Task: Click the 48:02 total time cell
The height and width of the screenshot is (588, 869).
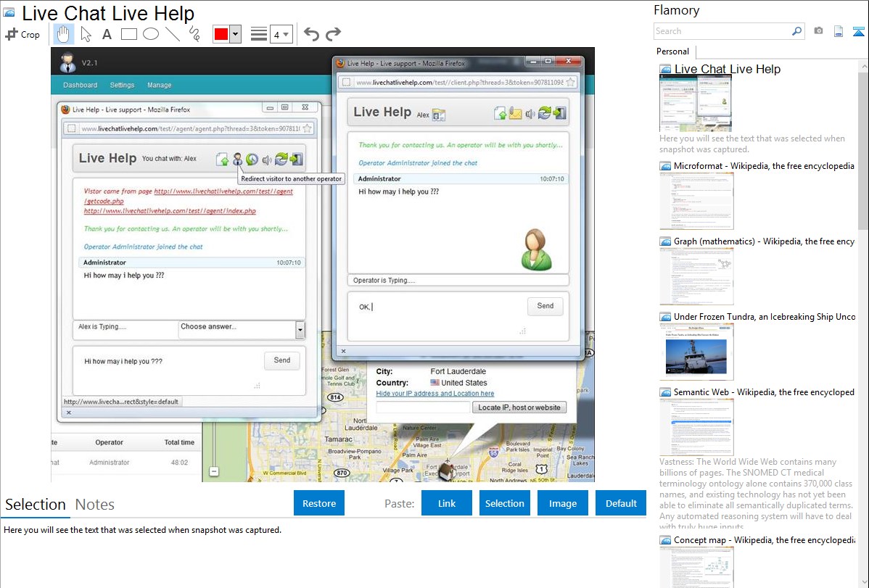Action: click(179, 462)
